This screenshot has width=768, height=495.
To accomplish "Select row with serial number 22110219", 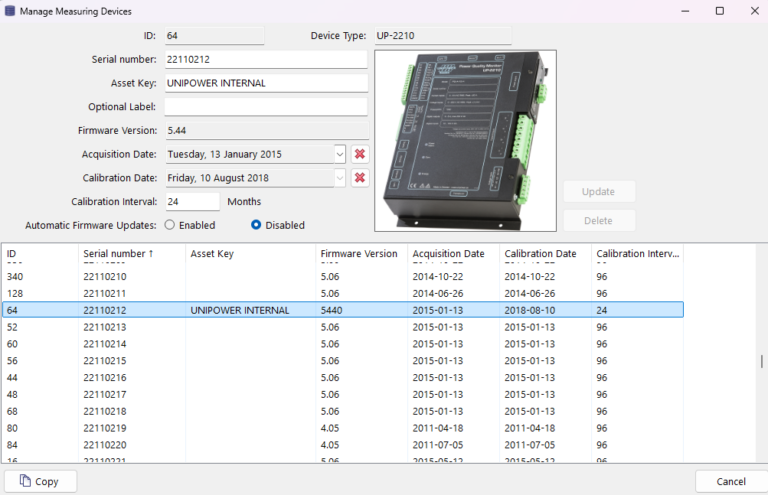I will pos(343,428).
